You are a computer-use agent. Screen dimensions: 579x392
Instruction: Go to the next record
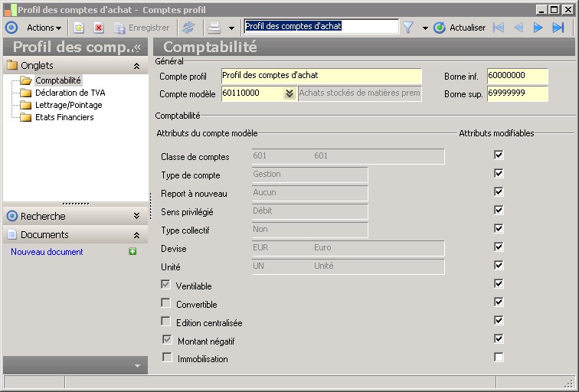coord(538,28)
